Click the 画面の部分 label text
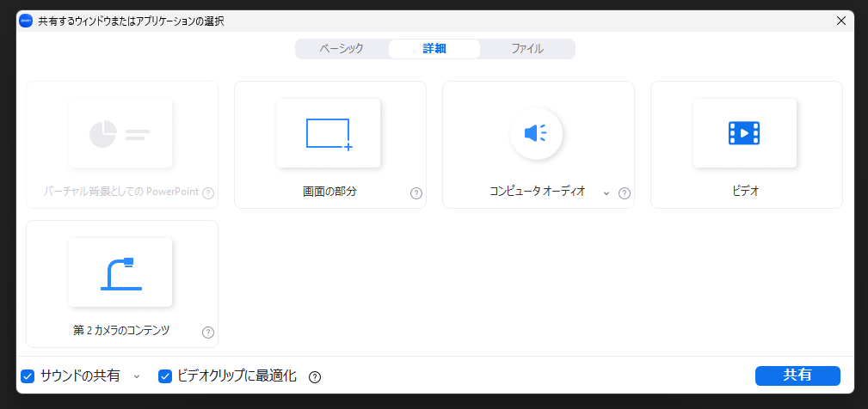The height and width of the screenshot is (409, 868). coord(329,192)
